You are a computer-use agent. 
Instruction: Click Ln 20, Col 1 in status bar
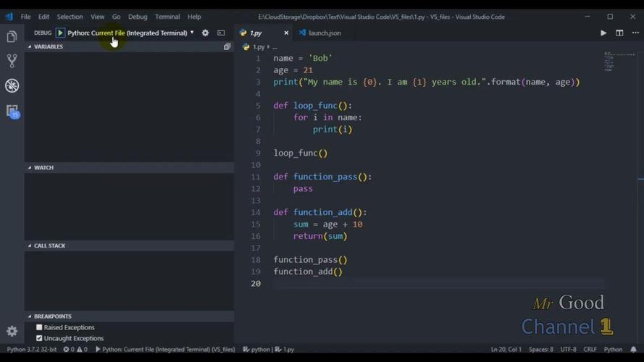(506, 350)
